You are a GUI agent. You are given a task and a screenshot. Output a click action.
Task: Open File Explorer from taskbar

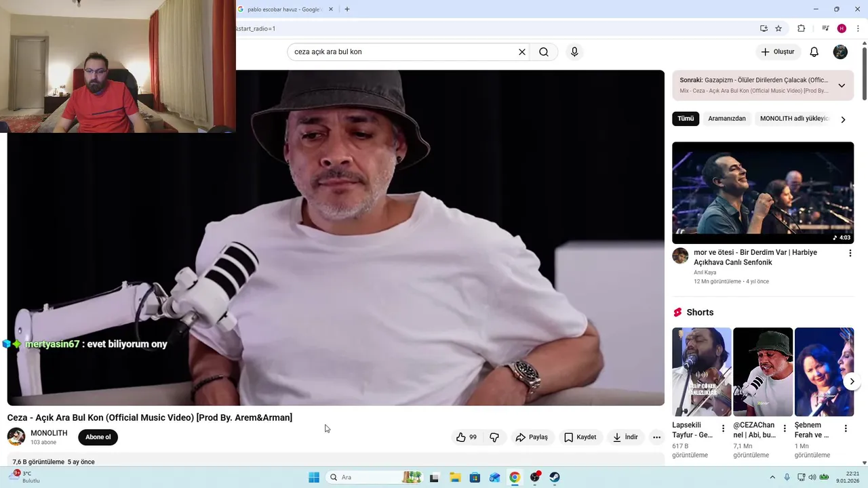pyautogui.click(x=455, y=477)
